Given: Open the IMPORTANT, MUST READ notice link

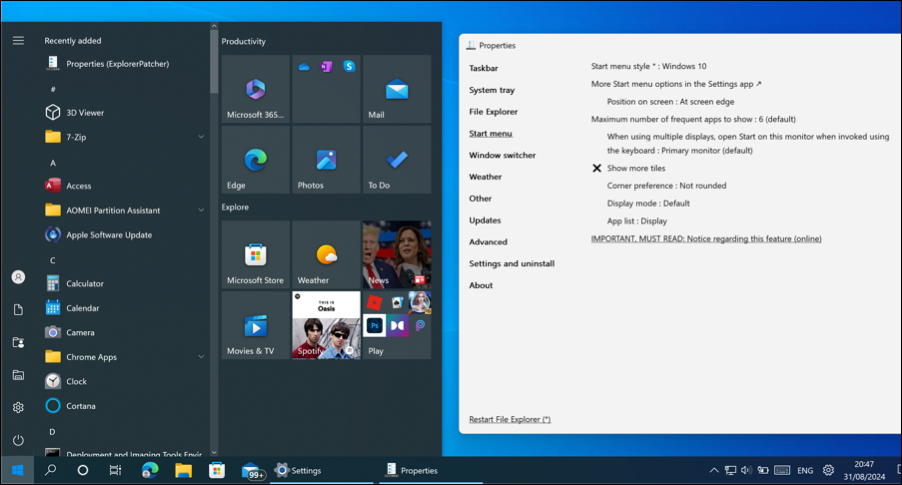Looking at the screenshot, I should click(x=706, y=239).
